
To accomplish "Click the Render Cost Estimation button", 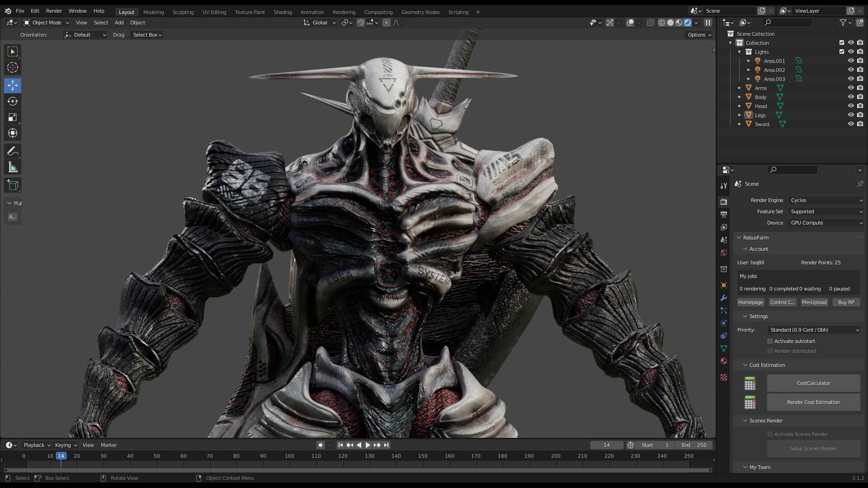I will click(813, 402).
